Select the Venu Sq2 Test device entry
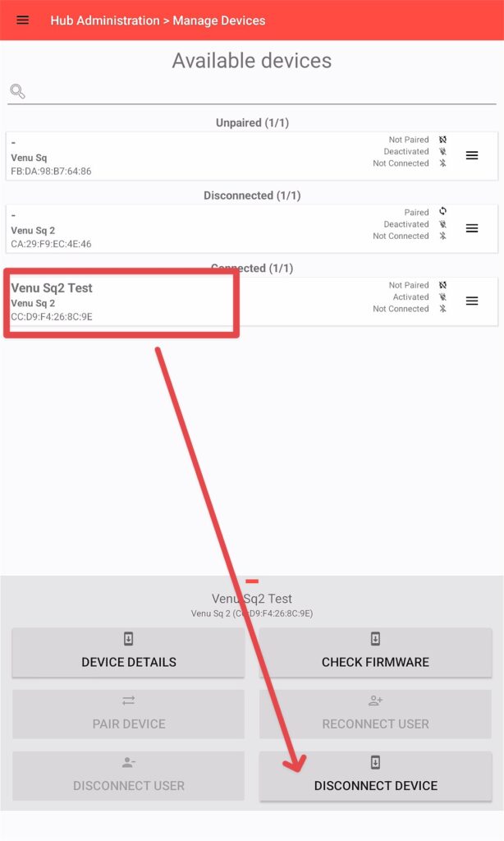The image size is (504, 841). click(x=252, y=301)
